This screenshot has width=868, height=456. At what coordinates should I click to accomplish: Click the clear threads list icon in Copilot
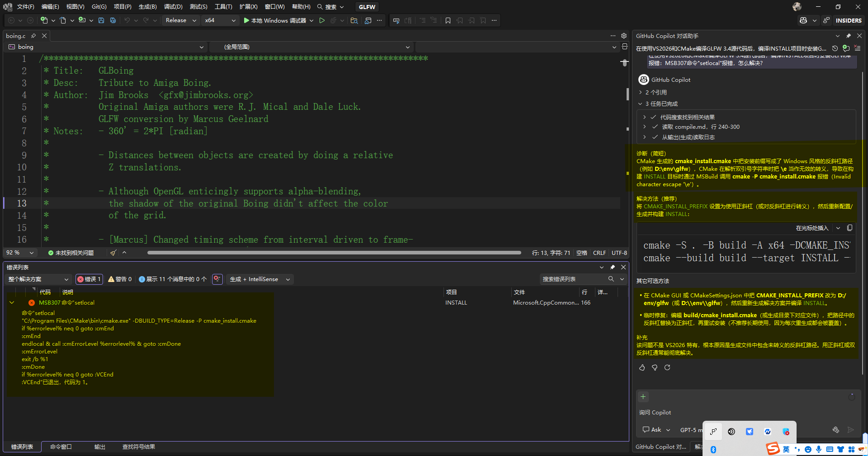click(857, 48)
